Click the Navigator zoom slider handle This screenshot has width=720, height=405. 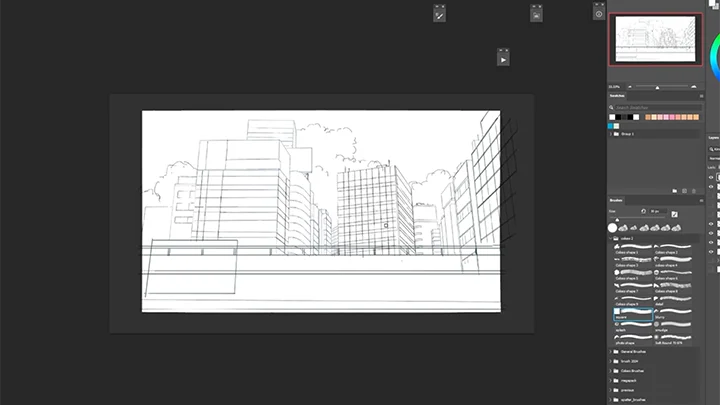(658, 88)
